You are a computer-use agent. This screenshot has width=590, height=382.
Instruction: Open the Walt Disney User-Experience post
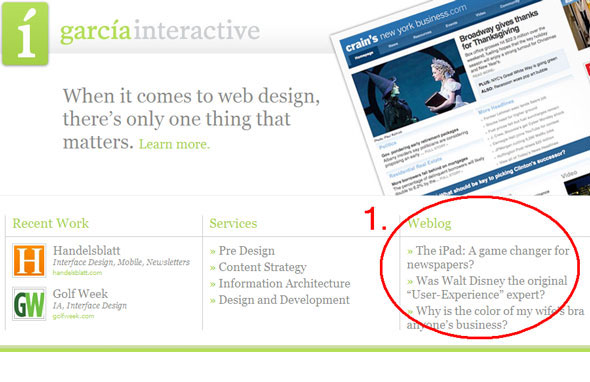[x=487, y=288]
